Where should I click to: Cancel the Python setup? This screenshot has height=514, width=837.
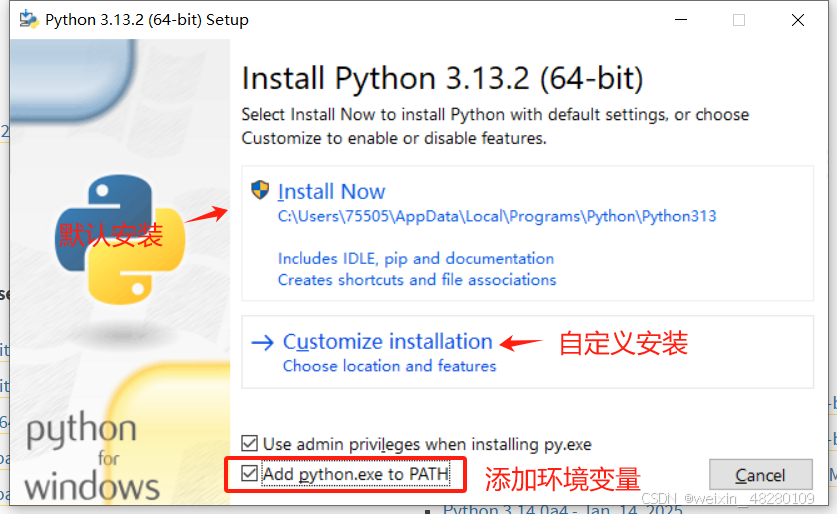click(x=761, y=475)
